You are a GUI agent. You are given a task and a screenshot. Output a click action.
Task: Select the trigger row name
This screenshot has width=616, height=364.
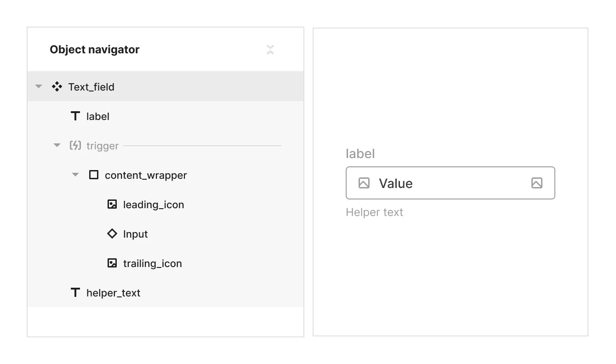click(x=103, y=146)
